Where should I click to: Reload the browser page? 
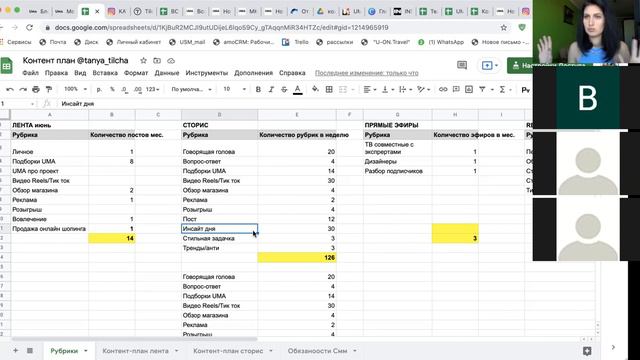tap(29, 28)
